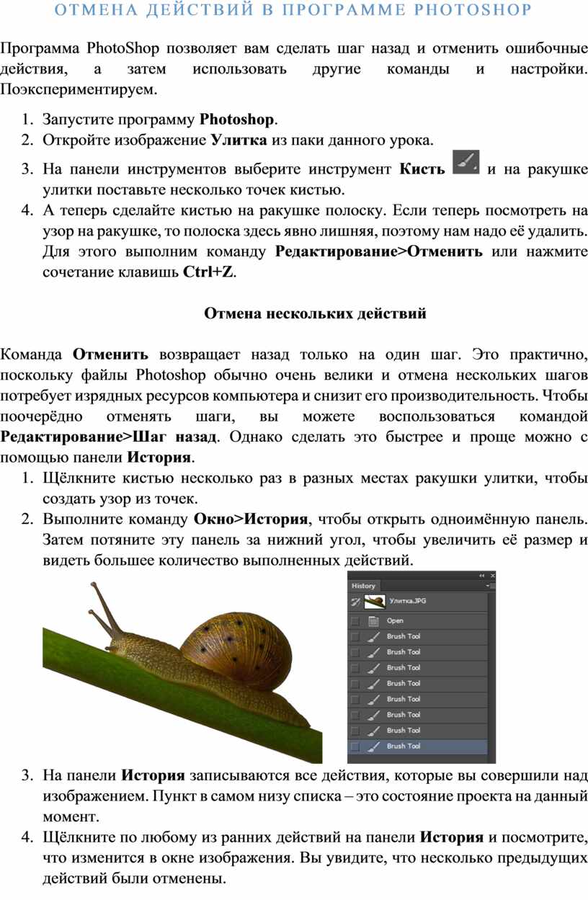Select the Open history state label

tap(395, 620)
